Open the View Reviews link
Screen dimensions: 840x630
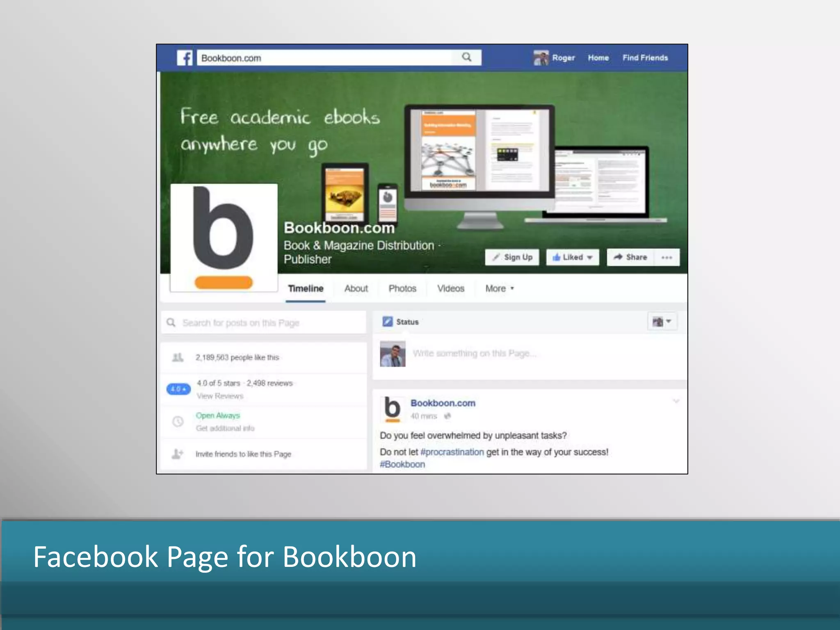click(x=220, y=396)
